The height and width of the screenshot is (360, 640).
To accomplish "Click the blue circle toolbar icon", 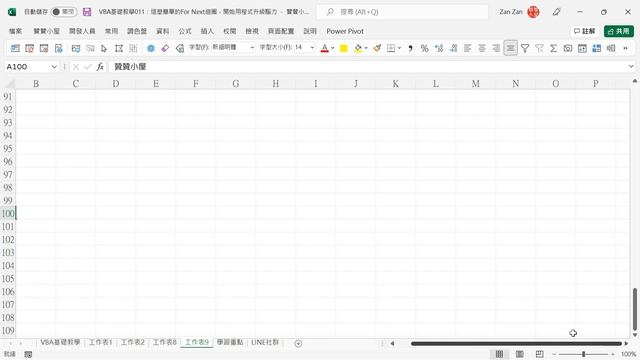I will coord(151,48).
